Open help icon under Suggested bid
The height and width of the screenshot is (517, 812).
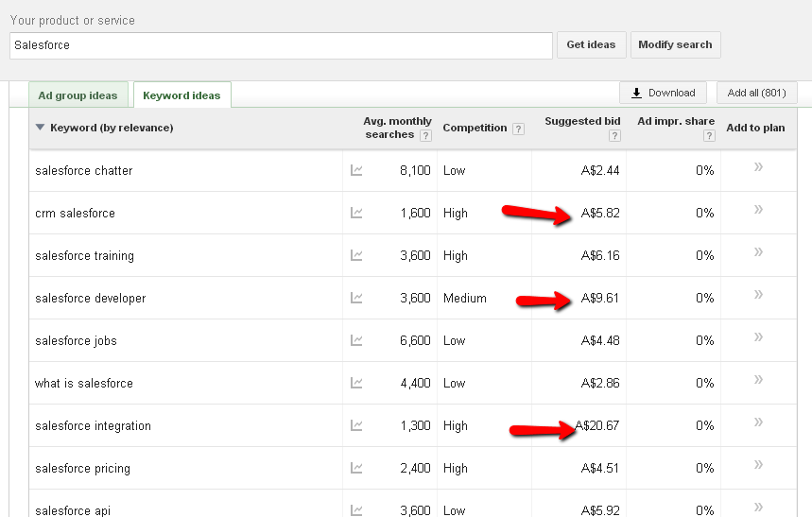coord(615,136)
